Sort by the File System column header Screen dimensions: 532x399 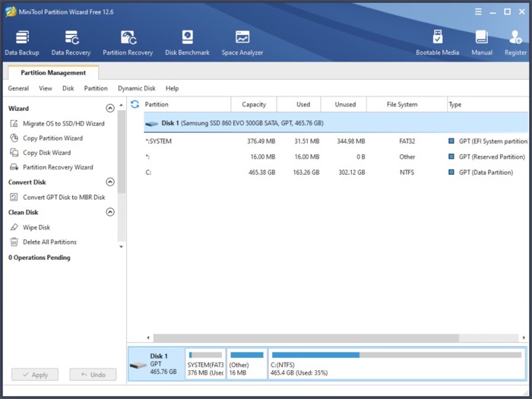pyautogui.click(x=407, y=105)
